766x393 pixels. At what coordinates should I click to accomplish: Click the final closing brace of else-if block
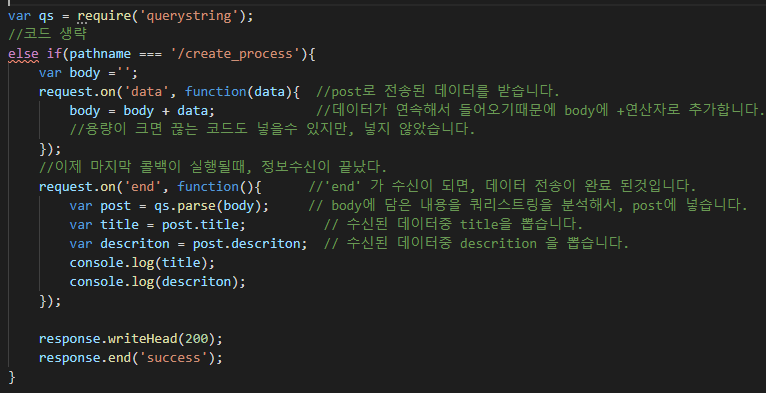point(12,377)
